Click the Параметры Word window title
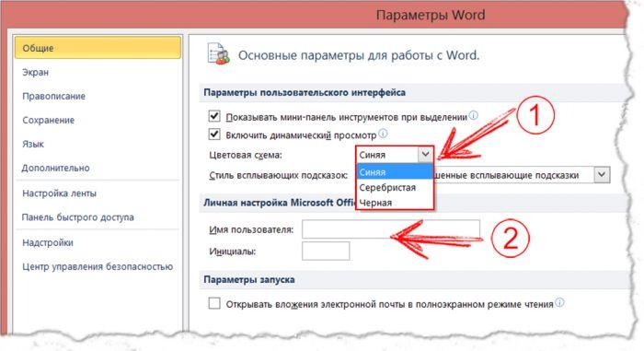This screenshot has height=351, width=644. (x=431, y=16)
